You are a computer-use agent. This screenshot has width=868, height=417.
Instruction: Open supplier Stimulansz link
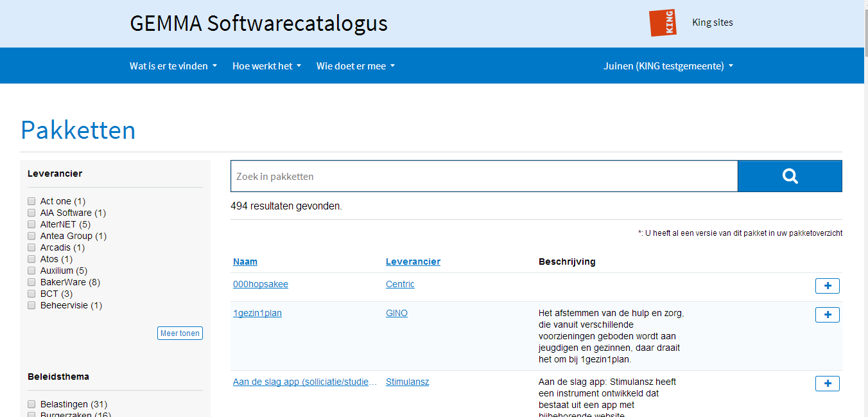(x=408, y=382)
